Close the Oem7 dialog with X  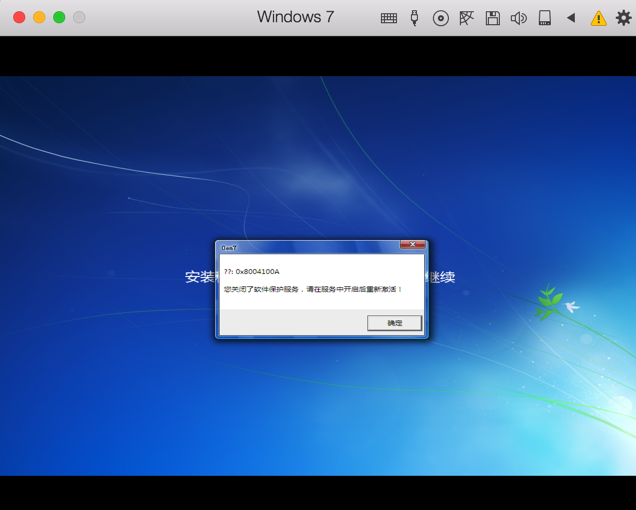coord(413,244)
